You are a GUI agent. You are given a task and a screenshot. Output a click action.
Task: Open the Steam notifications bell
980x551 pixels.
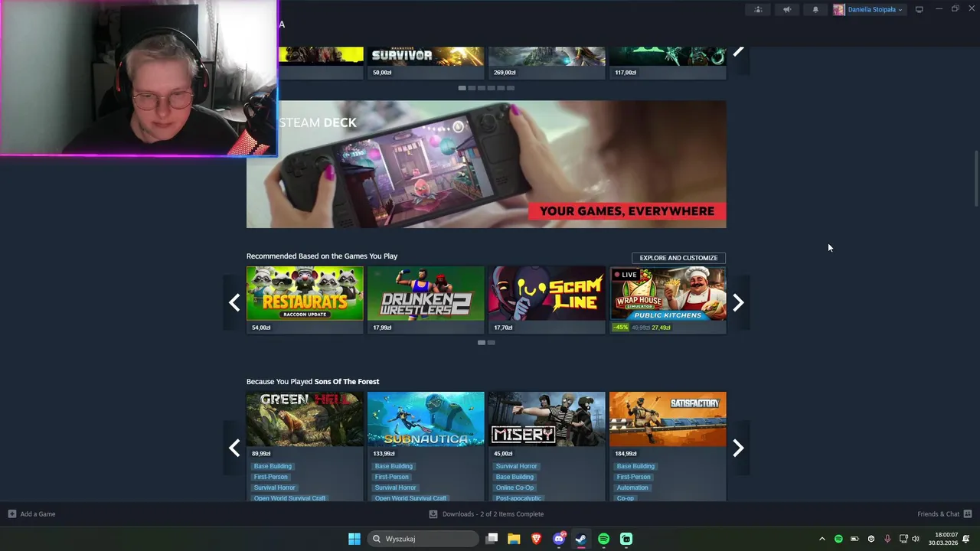[x=815, y=10]
